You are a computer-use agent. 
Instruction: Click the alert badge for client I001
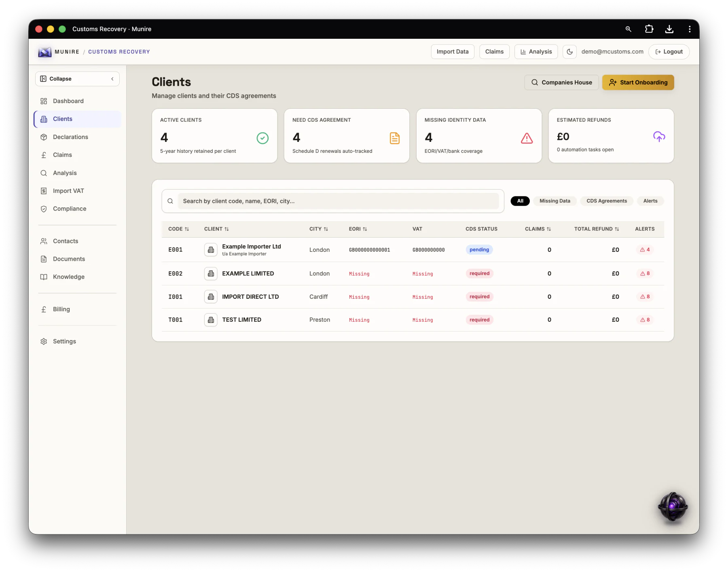pos(645,297)
